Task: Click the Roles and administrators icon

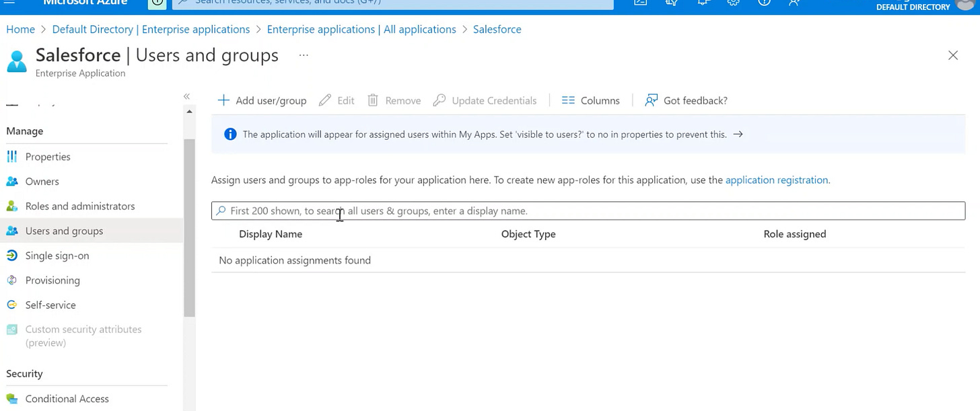Action: pos(12,206)
